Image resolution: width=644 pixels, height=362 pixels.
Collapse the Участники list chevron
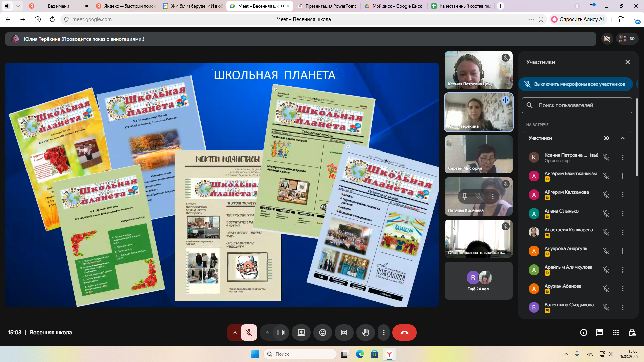click(622, 138)
